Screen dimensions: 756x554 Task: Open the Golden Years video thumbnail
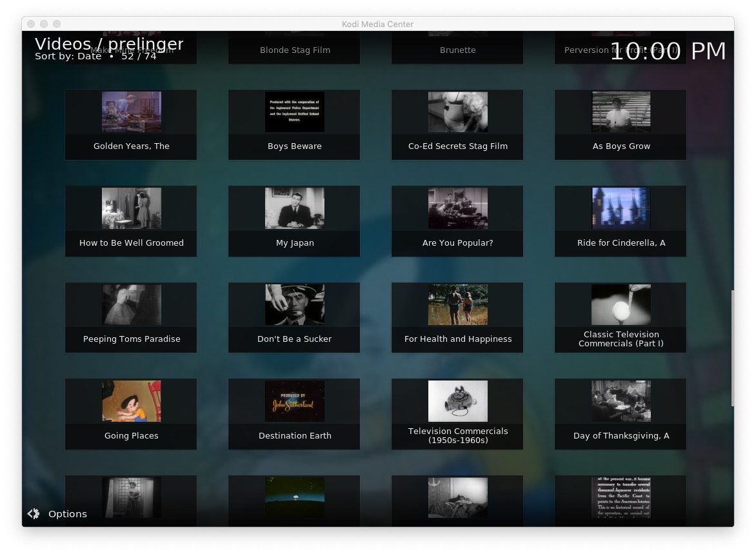coord(131,112)
